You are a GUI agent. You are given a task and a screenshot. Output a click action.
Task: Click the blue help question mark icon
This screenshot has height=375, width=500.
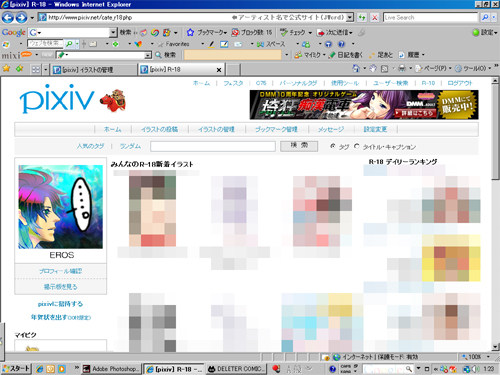(x=341, y=44)
